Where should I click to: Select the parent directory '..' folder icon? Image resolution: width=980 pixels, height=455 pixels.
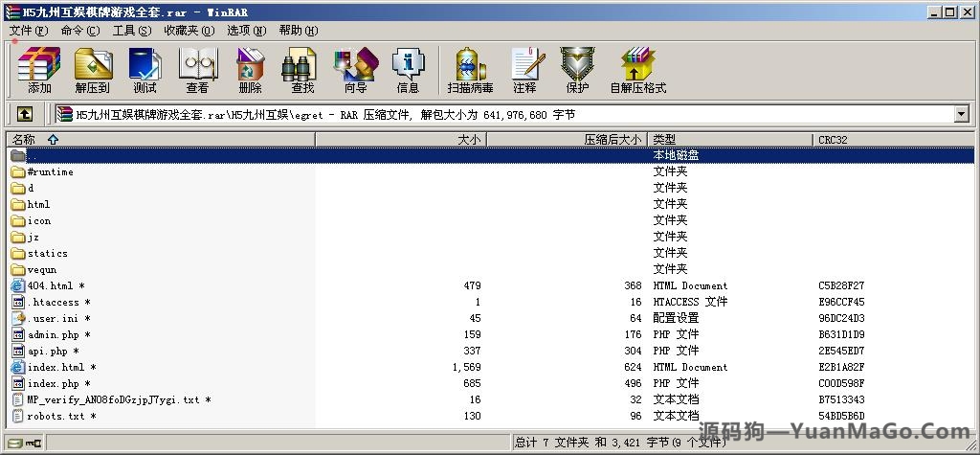coord(18,155)
